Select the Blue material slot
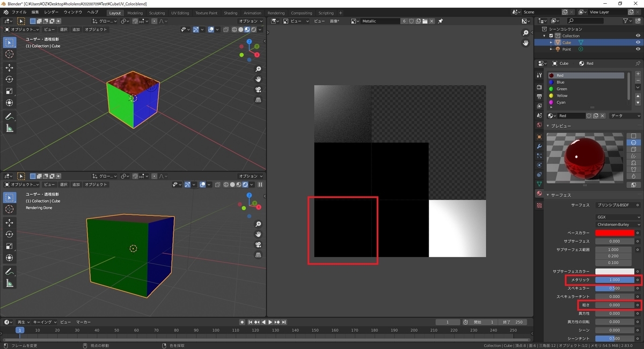The image size is (644, 349). [586, 82]
